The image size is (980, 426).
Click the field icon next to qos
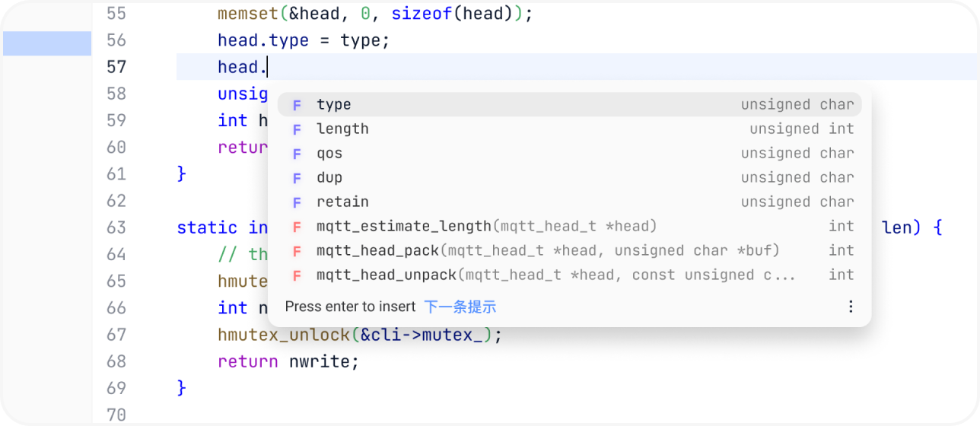coord(297,154)
